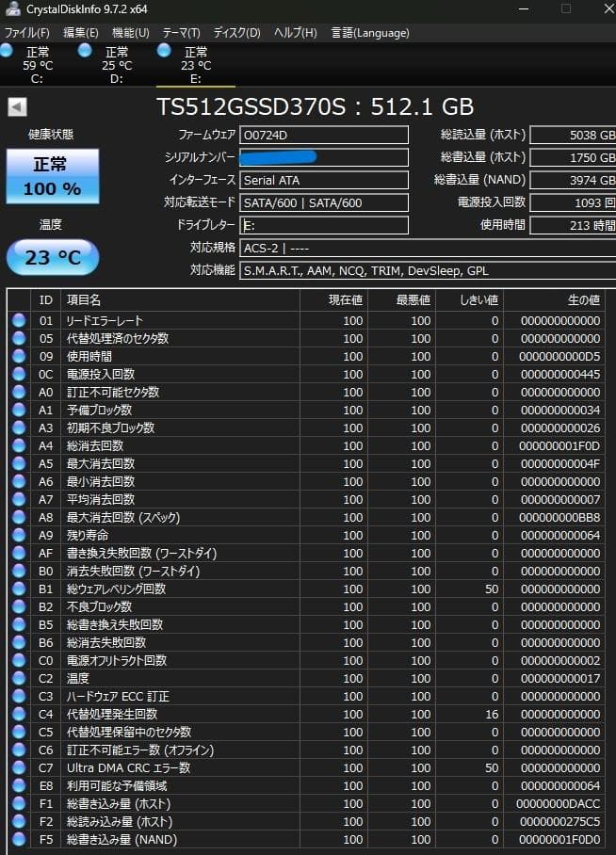The image size is (616, 855).
Task: Click status icon for ハードウェア ECC 訂正 row
Action: point(19,696)
